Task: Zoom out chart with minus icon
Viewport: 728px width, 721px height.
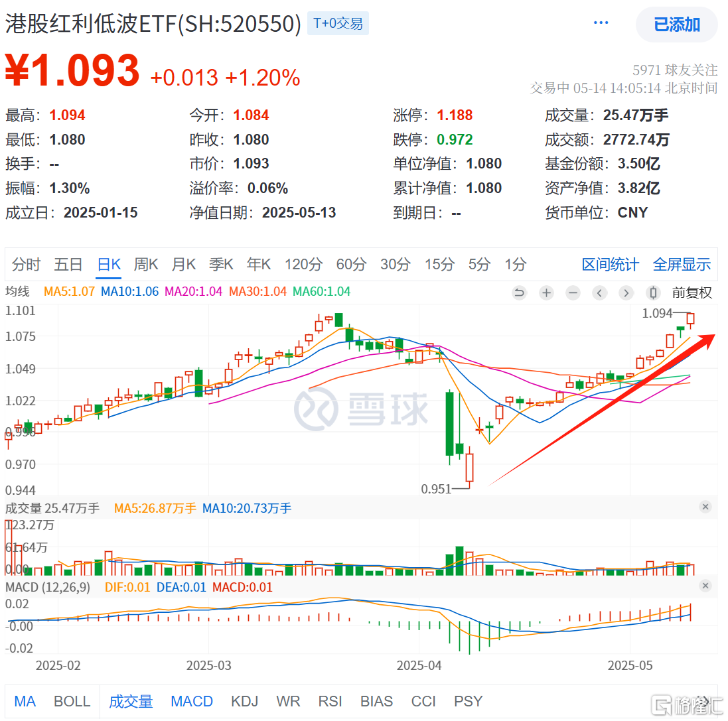Action: click(573, 293)
